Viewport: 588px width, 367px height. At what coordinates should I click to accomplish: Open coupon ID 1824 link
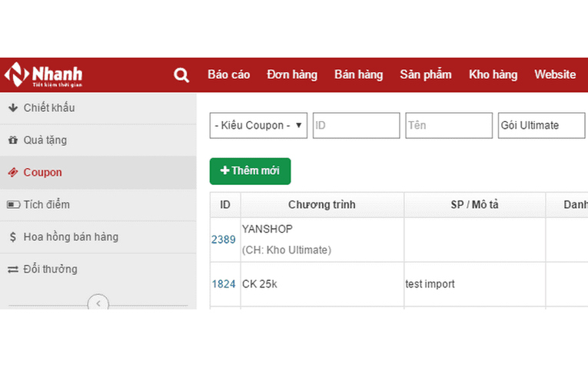pos(224,284)
